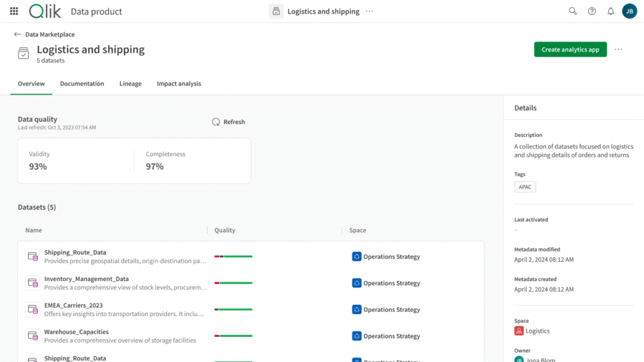Refresh the data quality metrics
Image resolution: width=644 pixels, height=362 pixels.
pyautogui.click(x=228, y=122)
